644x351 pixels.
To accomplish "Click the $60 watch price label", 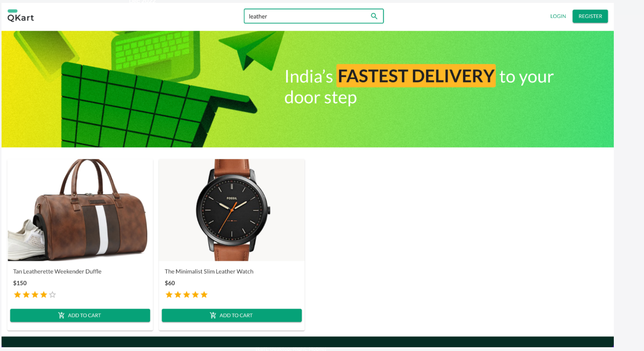I will coord(170,283).
